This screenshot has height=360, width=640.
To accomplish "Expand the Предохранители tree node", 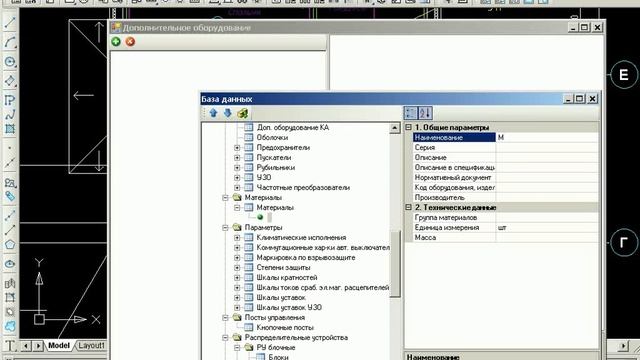I will tap(237, 147).
